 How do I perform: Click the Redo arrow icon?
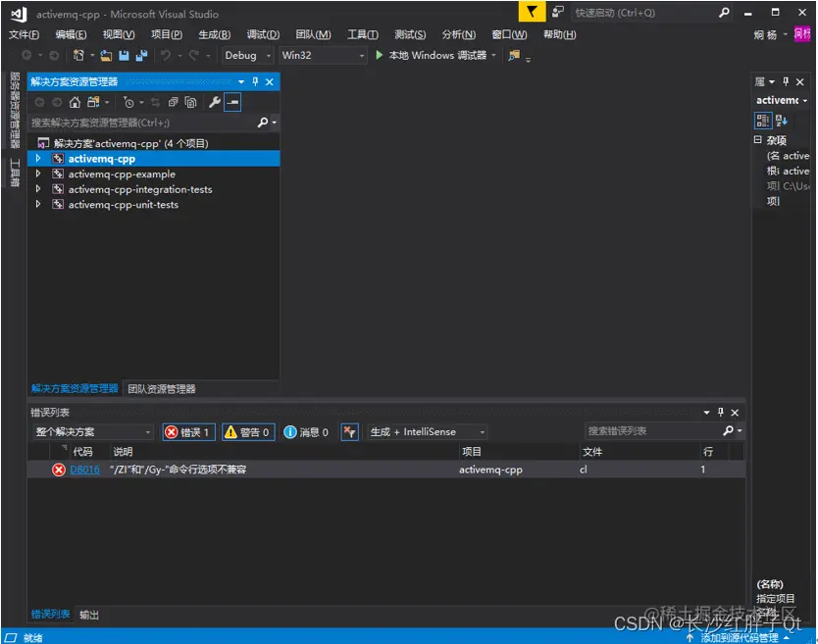[193, 55]
